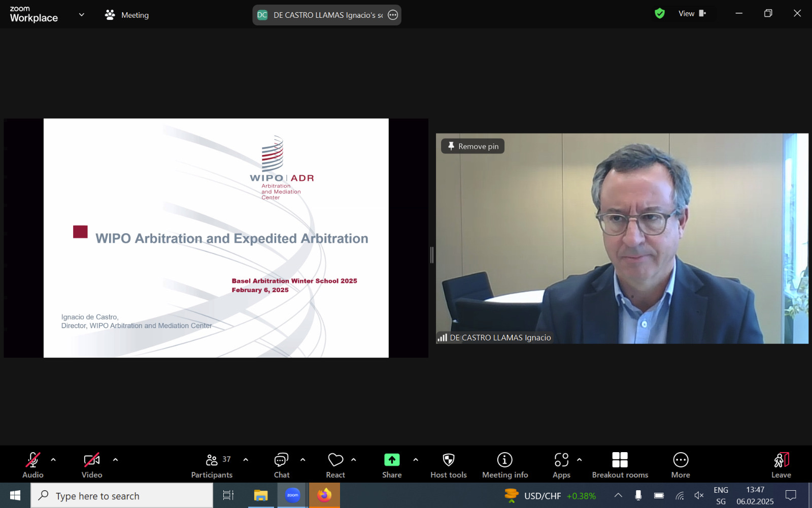Expand Zoom Workplace dropdown chevron
The height and width of the screenshot is (508, 812).
81,15
